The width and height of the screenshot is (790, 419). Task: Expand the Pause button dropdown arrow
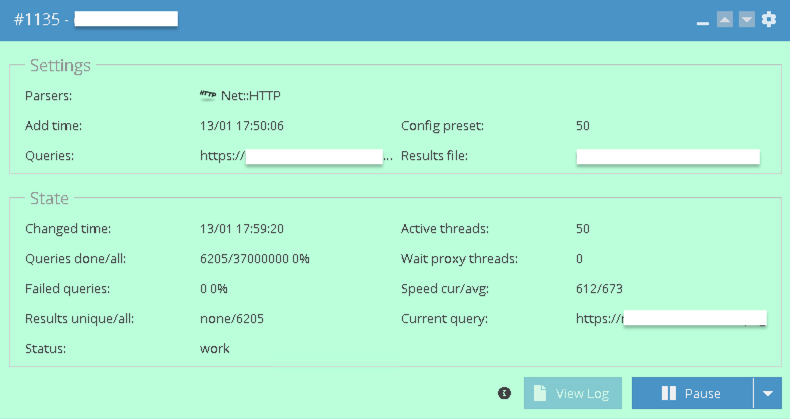[768, 393]
